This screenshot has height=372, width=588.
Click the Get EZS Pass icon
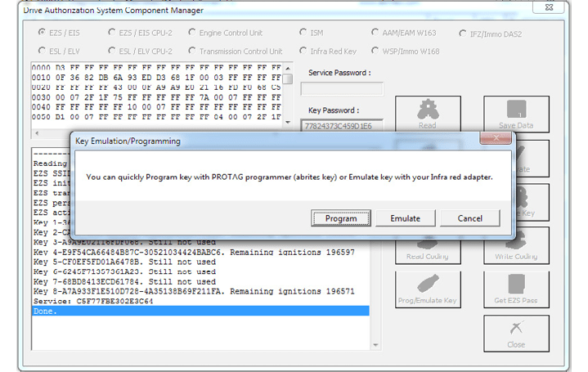[515, 289]
